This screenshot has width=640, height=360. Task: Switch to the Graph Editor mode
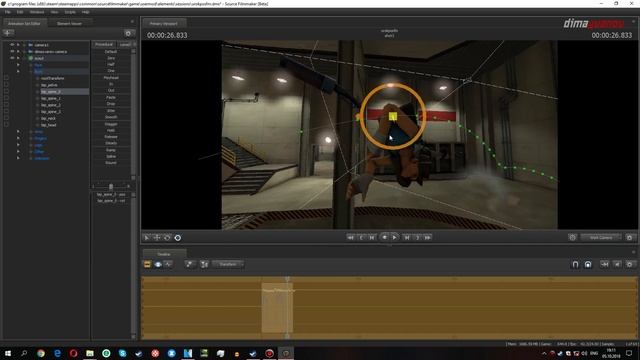pos(168,264)
